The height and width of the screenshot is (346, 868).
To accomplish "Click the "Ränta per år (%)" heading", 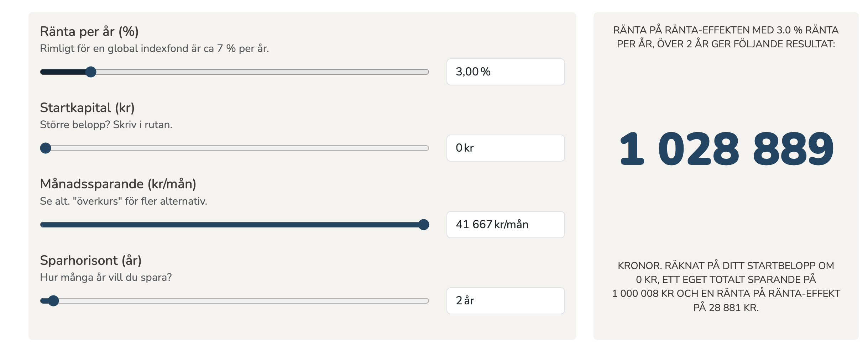I will click(x=89, y=32).
